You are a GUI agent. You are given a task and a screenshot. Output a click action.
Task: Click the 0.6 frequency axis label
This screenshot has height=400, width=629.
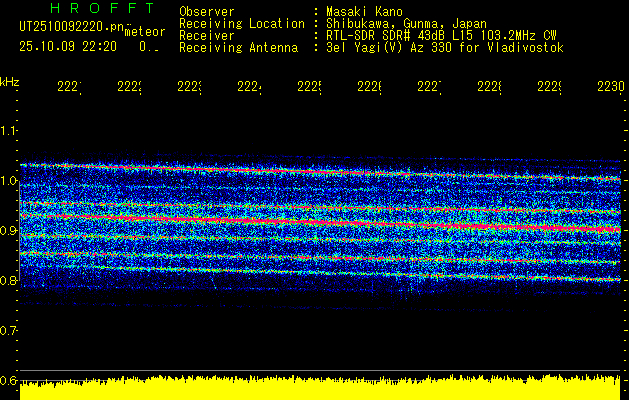point(8,380)
